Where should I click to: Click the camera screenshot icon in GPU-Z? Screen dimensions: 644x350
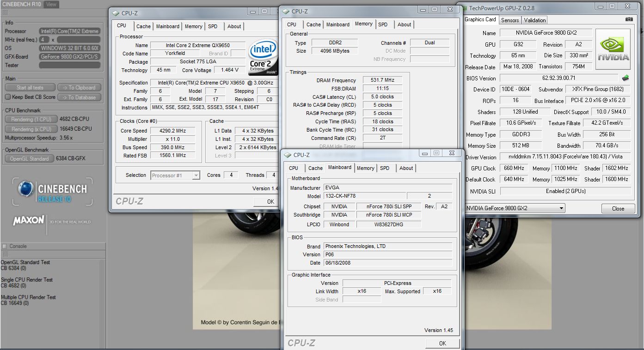point(629,19)
